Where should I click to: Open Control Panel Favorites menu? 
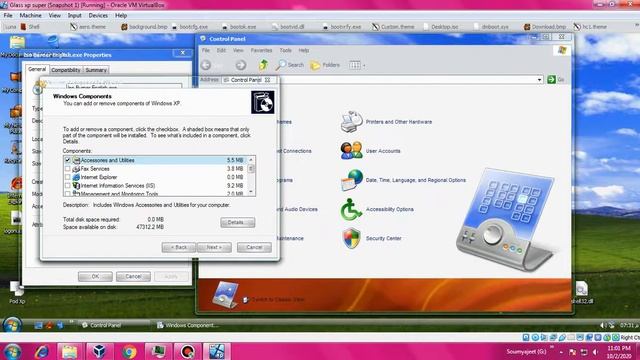[261, 50]
